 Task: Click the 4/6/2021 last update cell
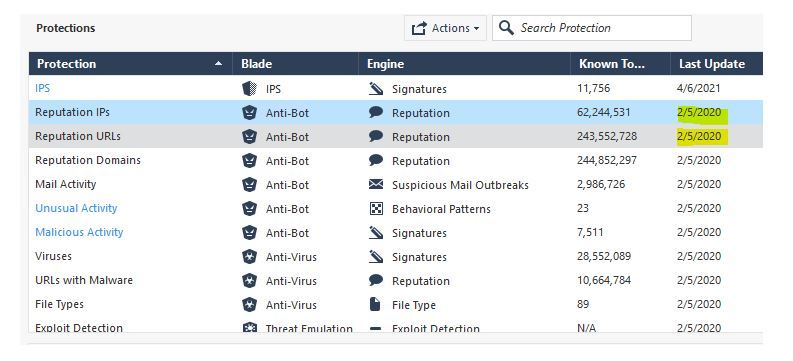pyautogui.click(x=698, y=88)
